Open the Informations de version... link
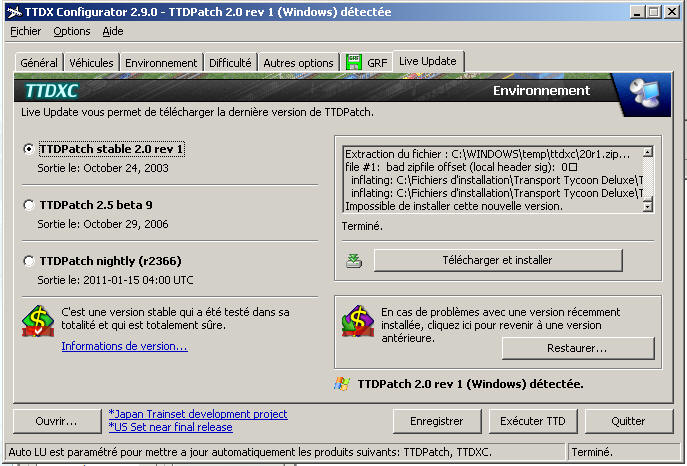Screen dimensions: 687x466 (x=124, y=346)
